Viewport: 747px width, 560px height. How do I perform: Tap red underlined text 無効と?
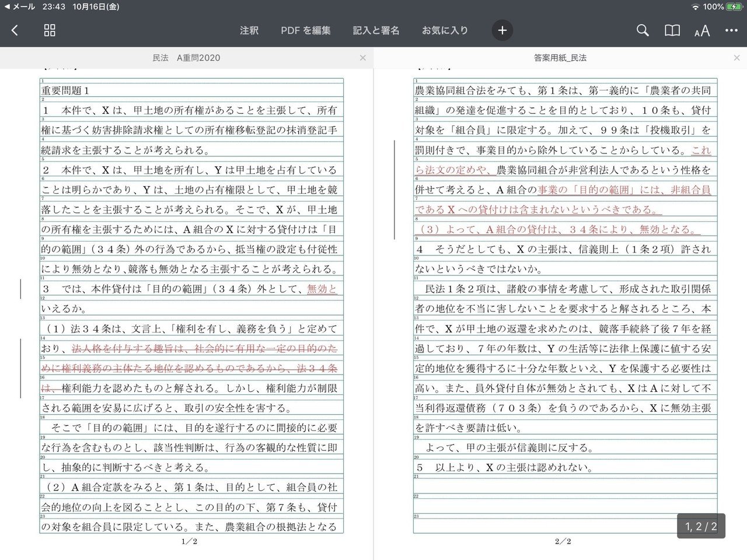click(x=322, y=289)
